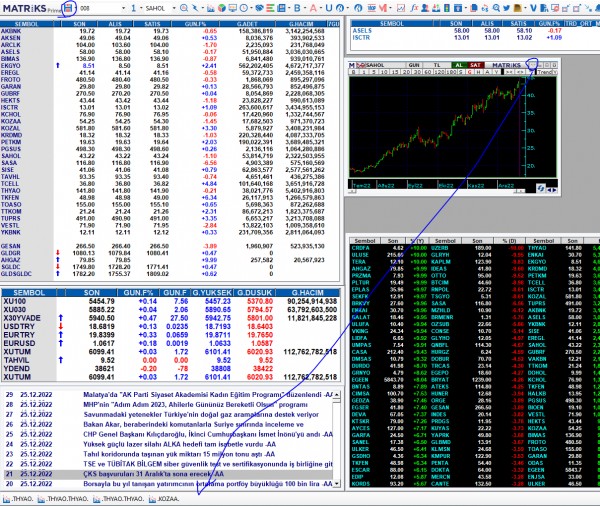Click the TL currency button in chart
Viewport: 600px width, 506px height.
[437, 65]
